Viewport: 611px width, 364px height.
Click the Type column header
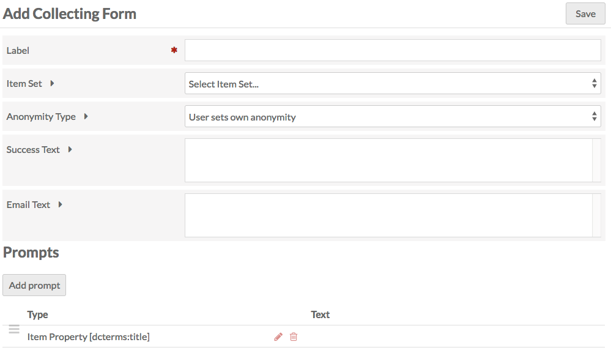37,314
